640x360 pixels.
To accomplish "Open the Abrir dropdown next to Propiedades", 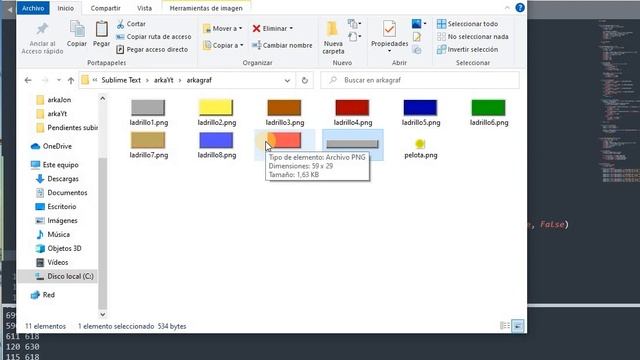I will tap(419, 24).
